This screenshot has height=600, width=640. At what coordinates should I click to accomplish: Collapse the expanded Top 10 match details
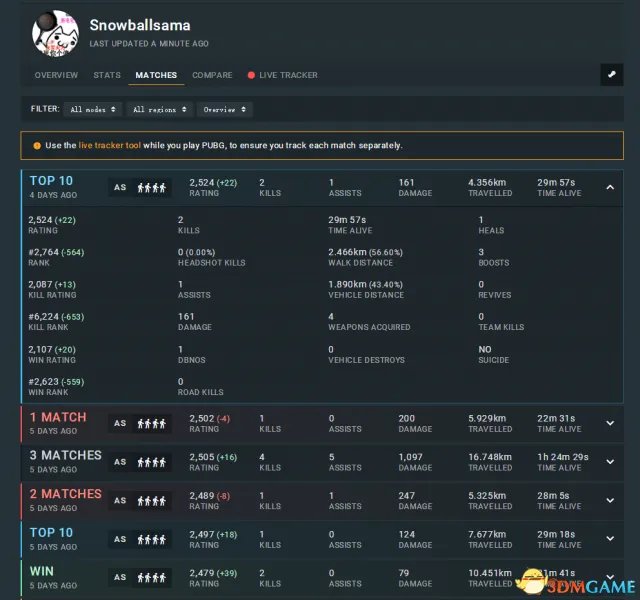click(x=610, y=187)
